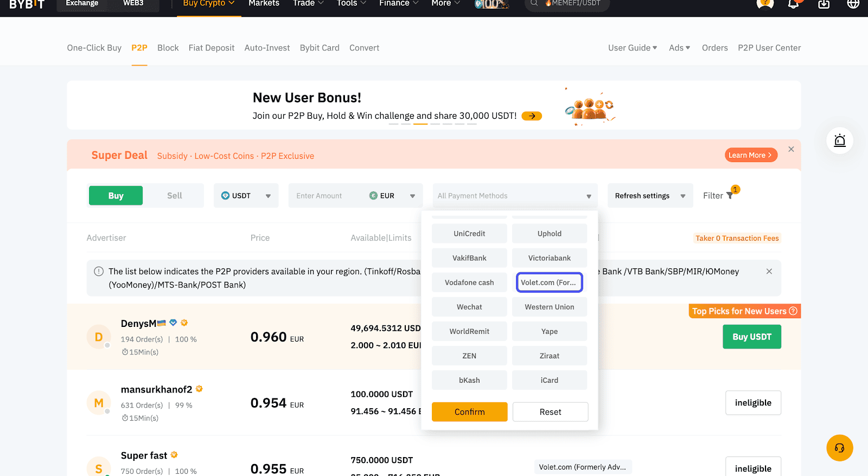Select the Buy toggle
Image resolution: width=868 pixels, height=476 pixels.
tap(116, 196)
